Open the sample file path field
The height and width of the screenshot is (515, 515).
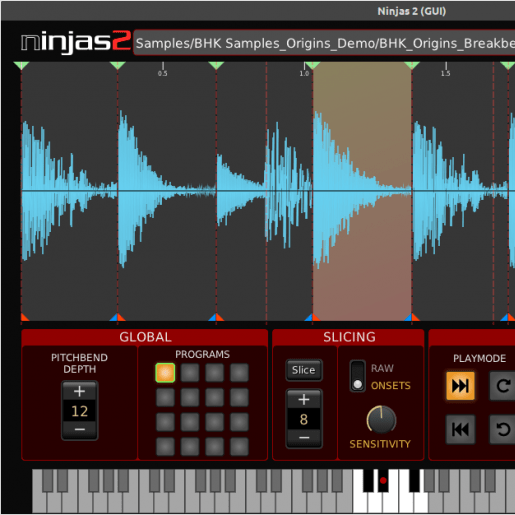[324, 43]
